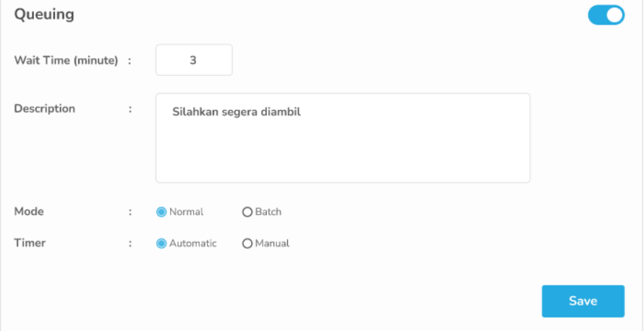Click the white knob of the Queuing switch
644x331 pixels.
615,15
